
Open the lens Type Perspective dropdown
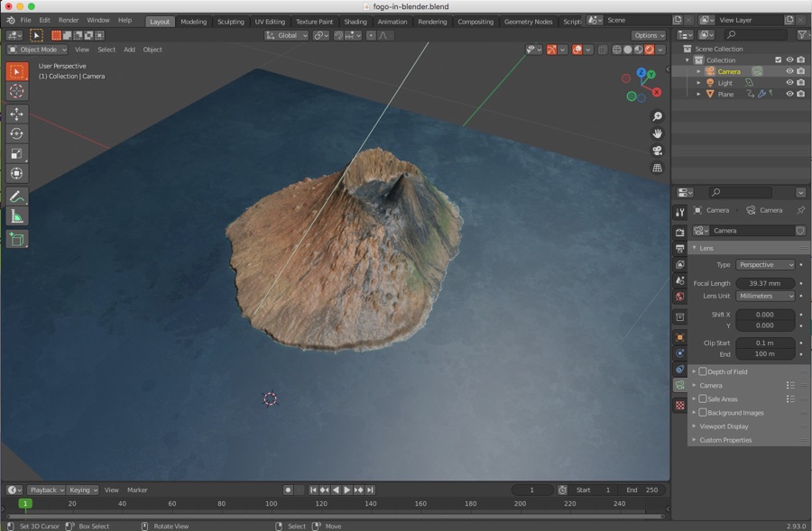pos(766,265)
